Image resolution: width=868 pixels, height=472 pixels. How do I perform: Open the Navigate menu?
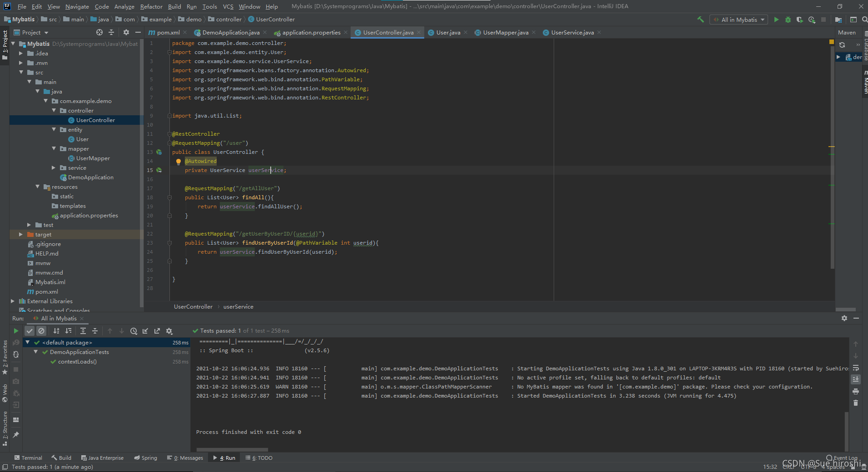pyautogui.click(x=77, y=6)
